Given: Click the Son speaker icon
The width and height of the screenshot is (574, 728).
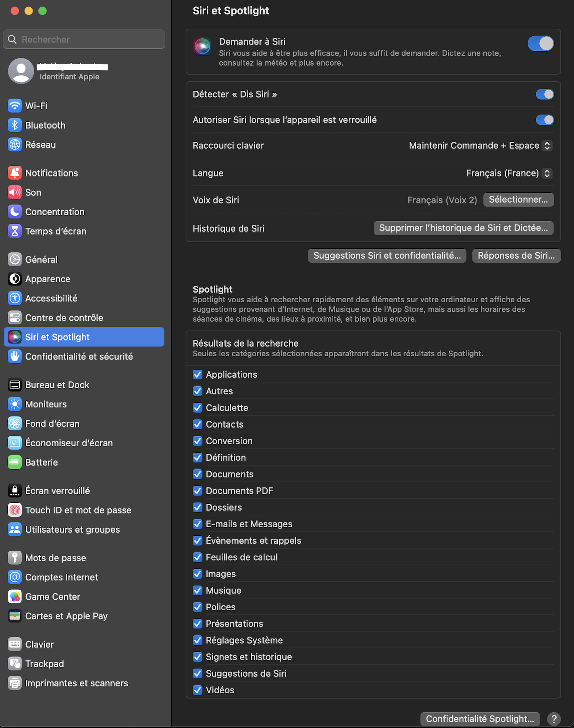Looking at the screenshot, I should pyautogui.click(x=15, y=192).
